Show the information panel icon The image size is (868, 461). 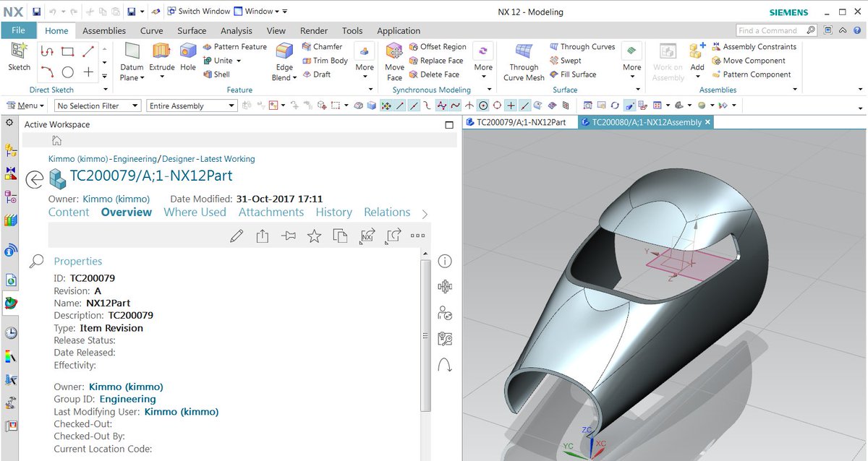pyautogui.click(x=445, y=262)
